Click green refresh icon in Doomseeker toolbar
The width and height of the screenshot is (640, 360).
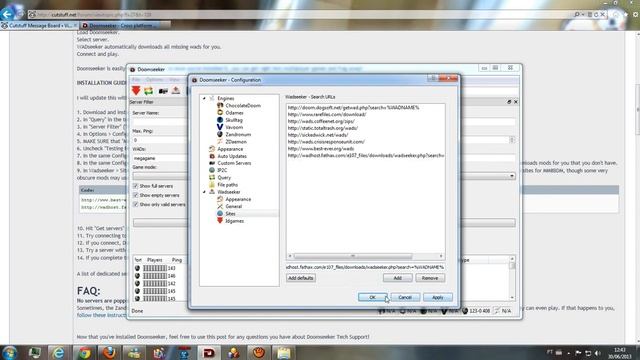point(149,91)
